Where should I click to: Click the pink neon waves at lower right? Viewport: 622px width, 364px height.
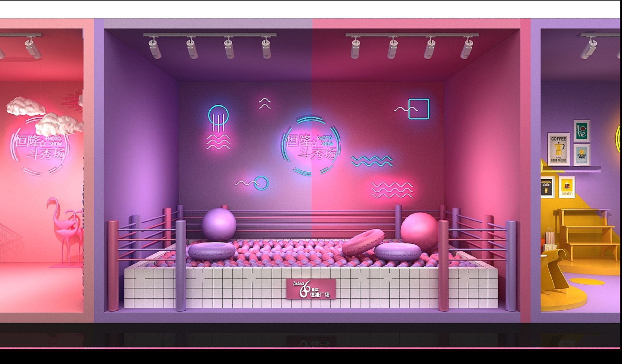point(392,190)
